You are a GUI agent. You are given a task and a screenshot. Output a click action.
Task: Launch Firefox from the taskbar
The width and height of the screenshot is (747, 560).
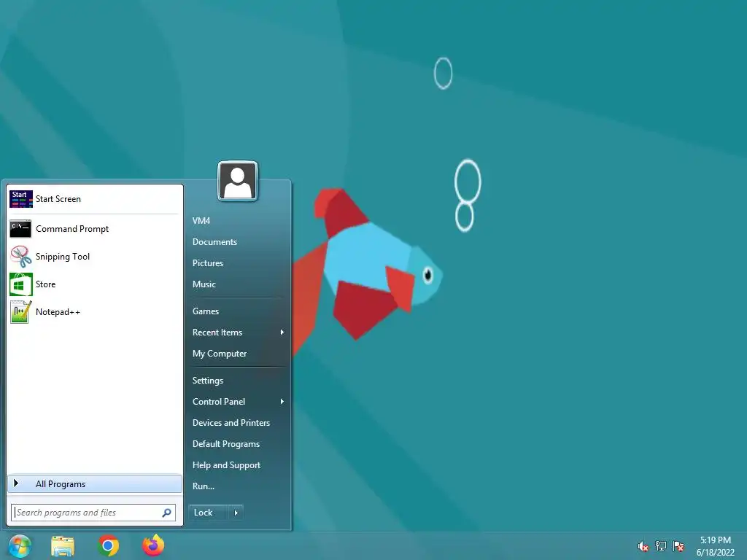click(x=153, y=545)
